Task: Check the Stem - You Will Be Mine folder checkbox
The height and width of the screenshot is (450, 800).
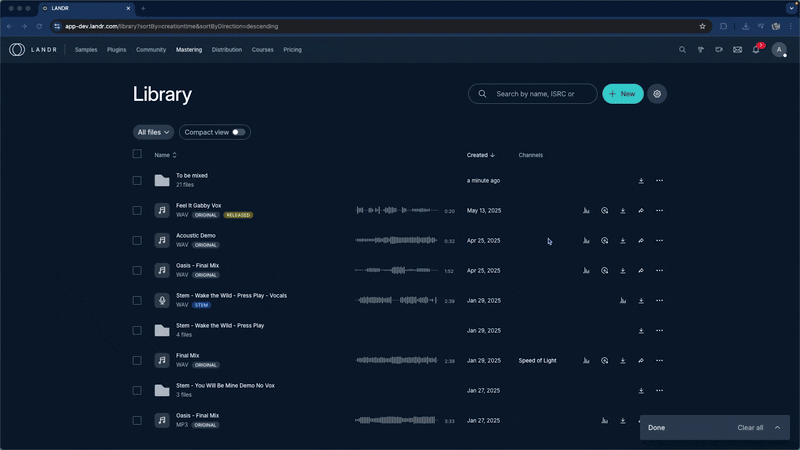Action: 137,390
